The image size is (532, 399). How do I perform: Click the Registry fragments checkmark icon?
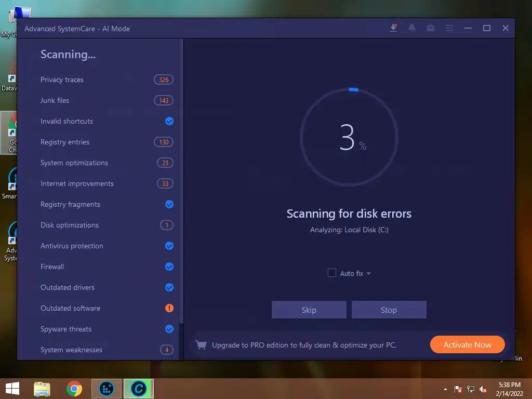(x=169, y=204)
